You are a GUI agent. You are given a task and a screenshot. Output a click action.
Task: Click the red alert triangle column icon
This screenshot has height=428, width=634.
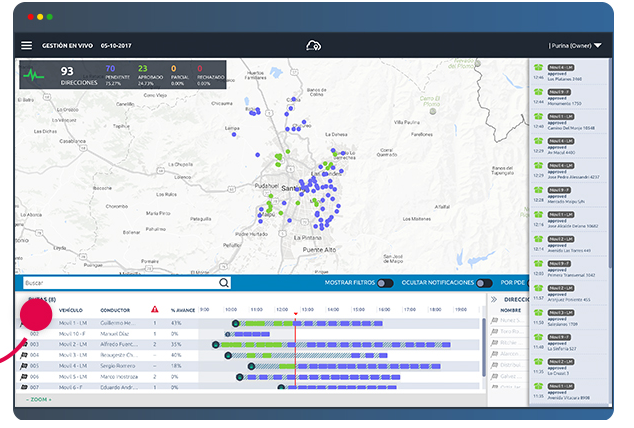(x=154, y=309)
